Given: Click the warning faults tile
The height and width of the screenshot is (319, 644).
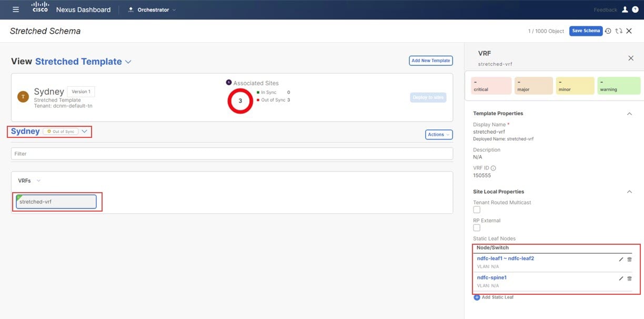Looking at the screenshot, I should [619, 86].
